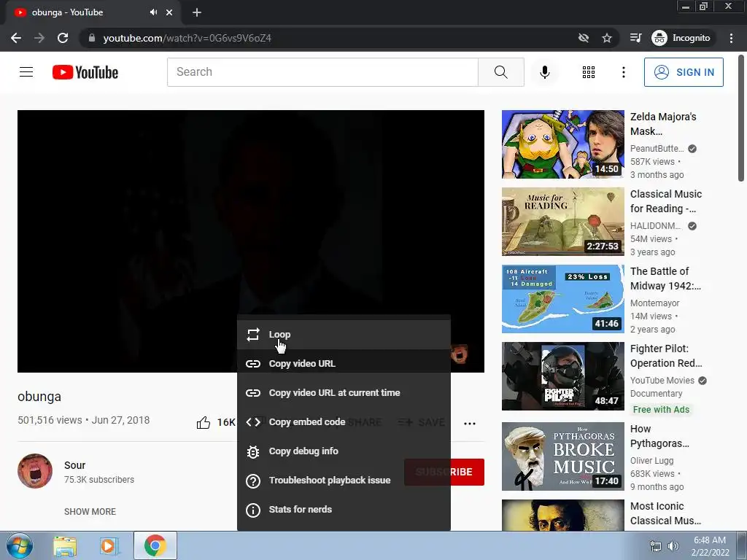The width and height of the screenshot is (747, 560).
Task: Choose Copy debug info
Action: pyautogui.click(x=344, y=451)
